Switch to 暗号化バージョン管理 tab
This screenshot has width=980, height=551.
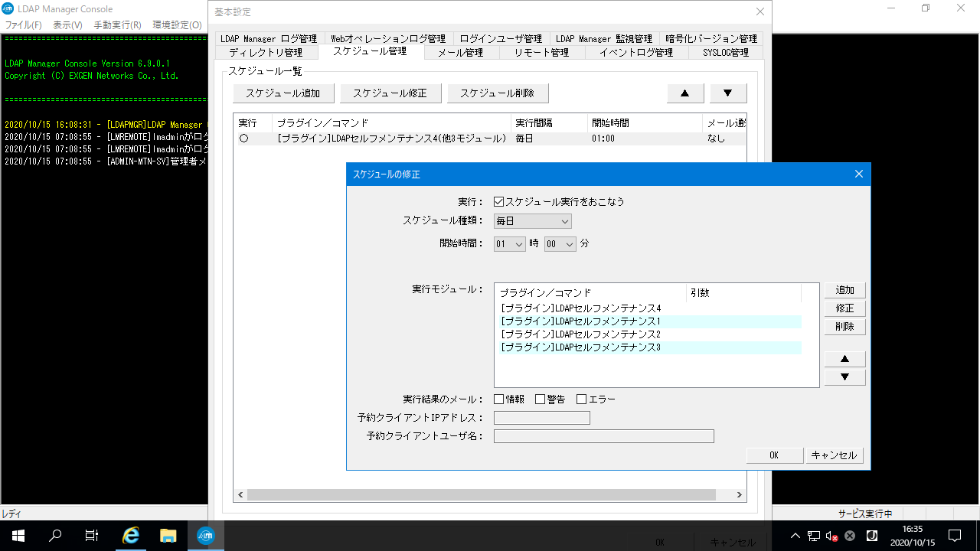[x=711, y=38]
